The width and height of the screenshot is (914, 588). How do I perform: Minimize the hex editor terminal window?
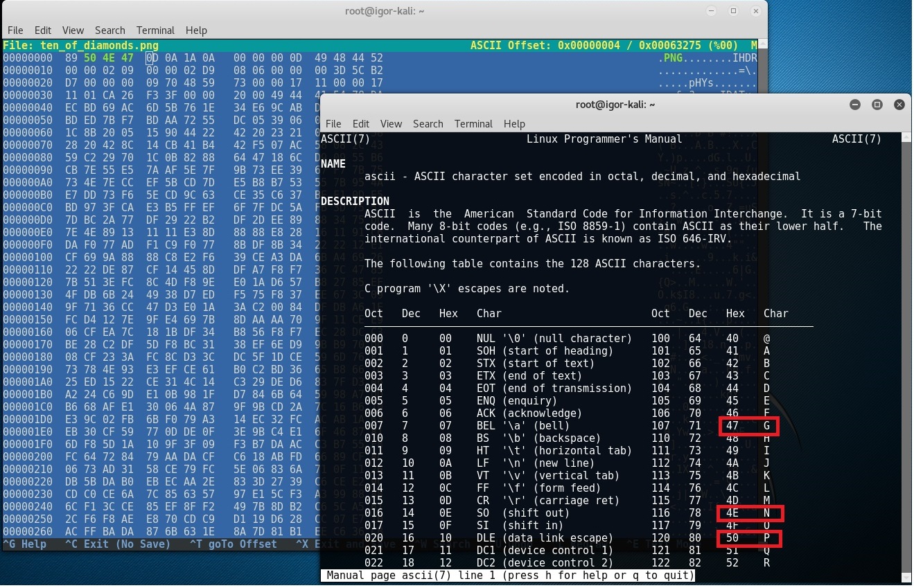(x=712, y=11)
